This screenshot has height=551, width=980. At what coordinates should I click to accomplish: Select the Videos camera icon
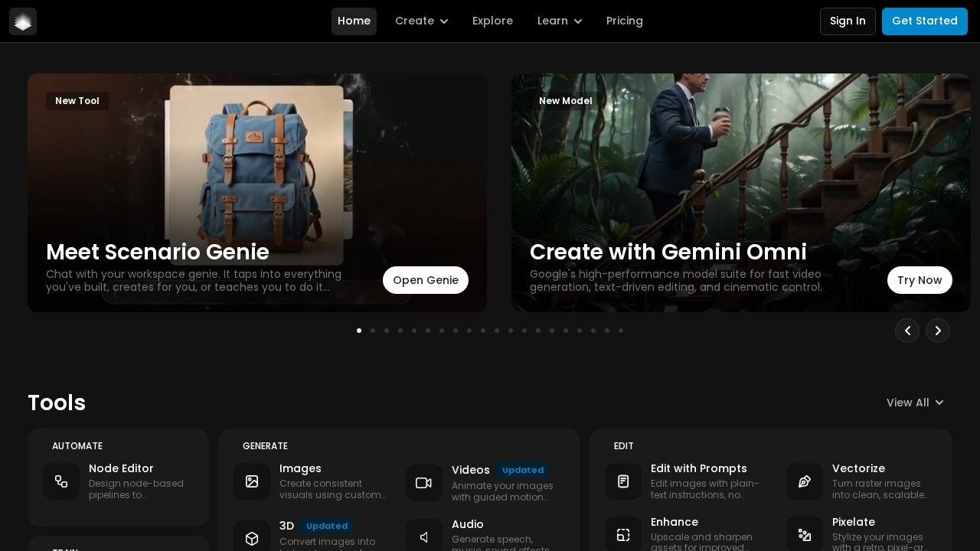(x=424, y=483)
